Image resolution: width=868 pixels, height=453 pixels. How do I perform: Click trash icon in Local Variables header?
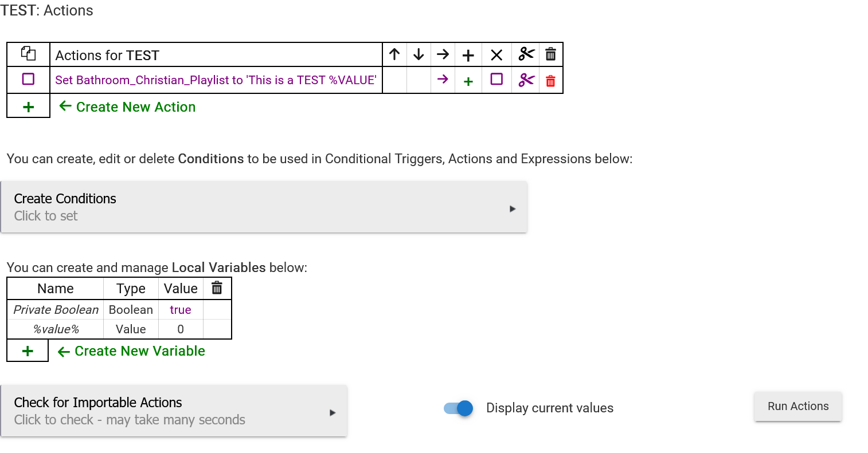click(217, 288)
